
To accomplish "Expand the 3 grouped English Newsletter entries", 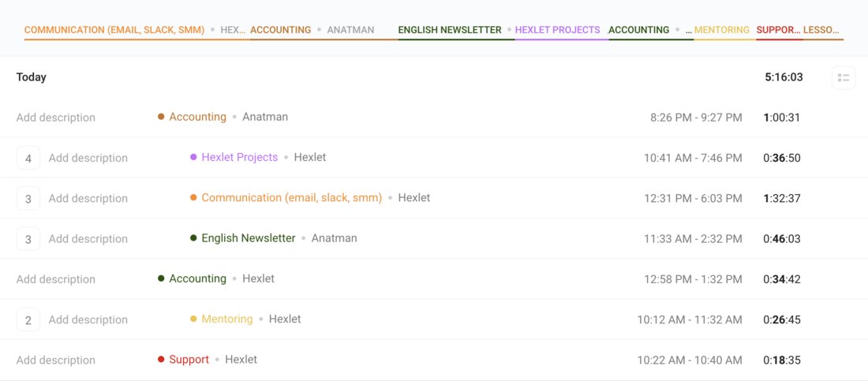I will click(28, 239).
